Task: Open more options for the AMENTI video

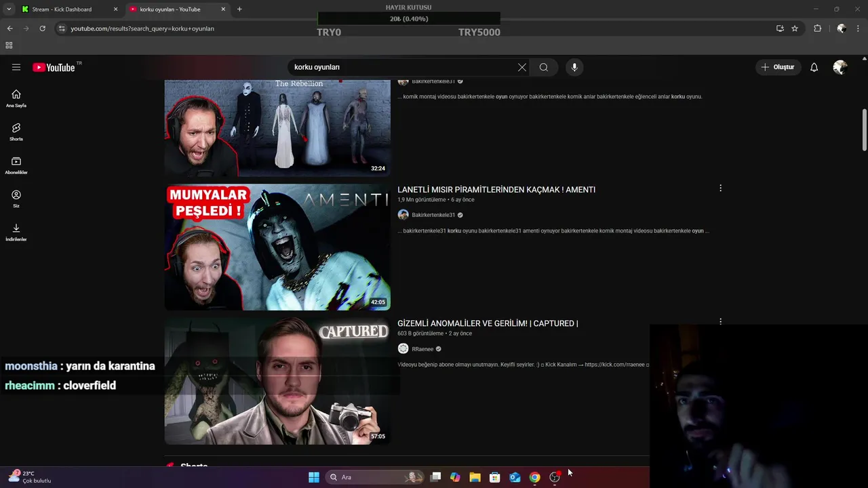Action: pos(720,188)
